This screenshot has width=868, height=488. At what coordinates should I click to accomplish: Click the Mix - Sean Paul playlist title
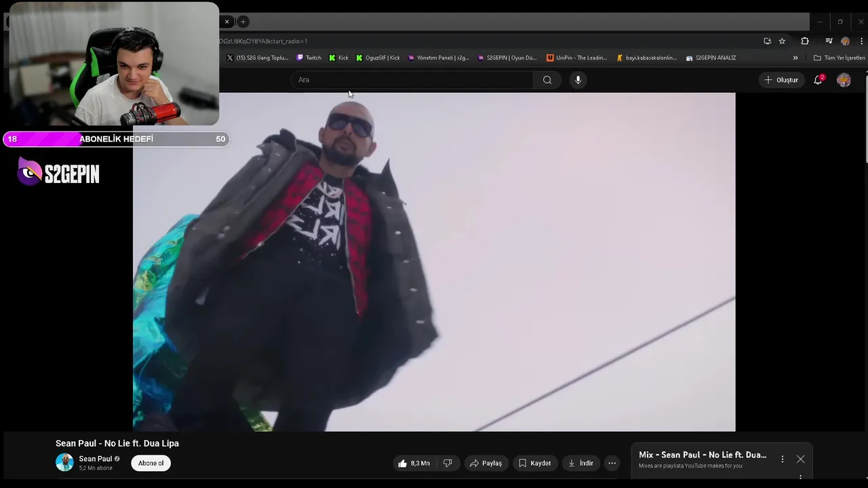click(703, 455)
